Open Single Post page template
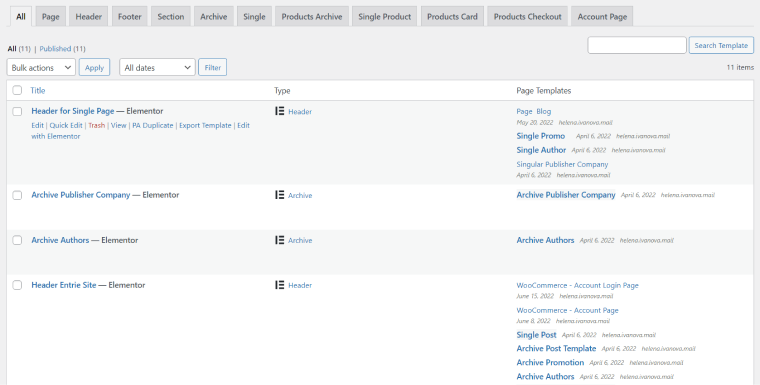 (x=537, y=335)
